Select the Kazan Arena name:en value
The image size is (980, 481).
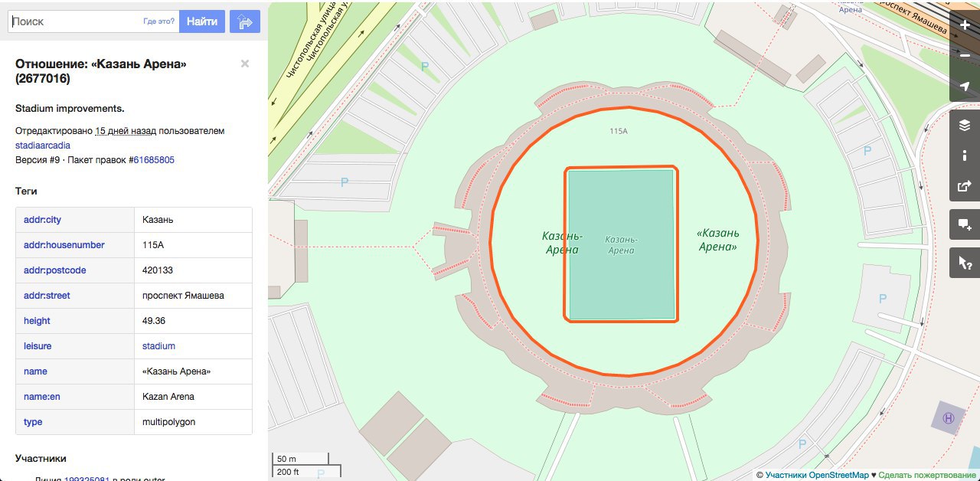(168, 397)
